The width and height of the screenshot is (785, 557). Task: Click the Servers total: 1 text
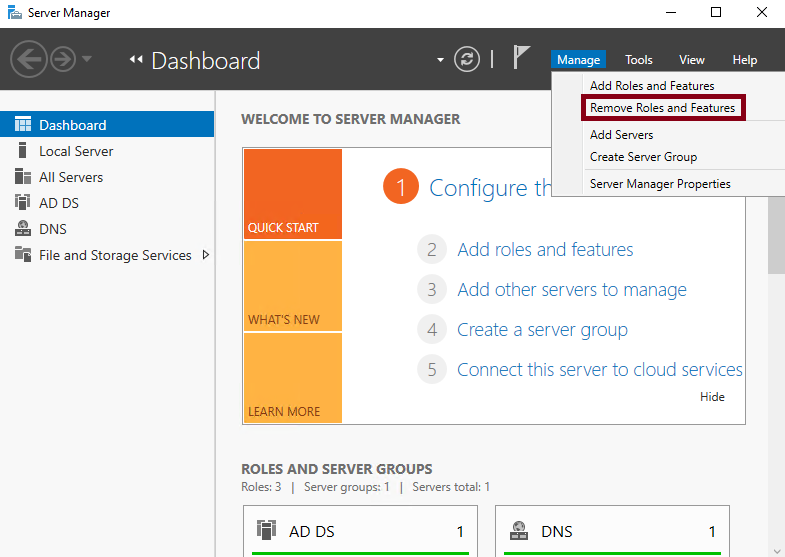[451, 487]
